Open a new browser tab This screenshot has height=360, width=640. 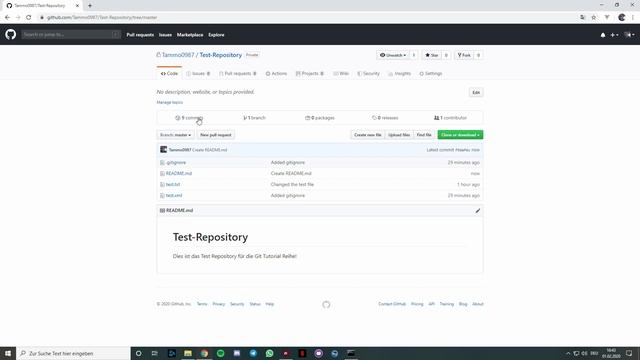pyautogui.click(x=90, y=6)
